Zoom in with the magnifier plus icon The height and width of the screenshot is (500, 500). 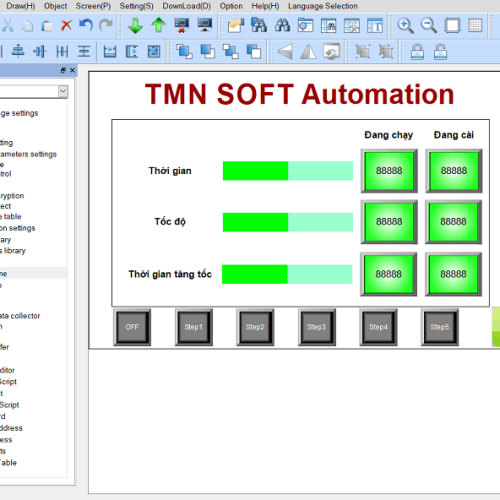tap(405, 26)
